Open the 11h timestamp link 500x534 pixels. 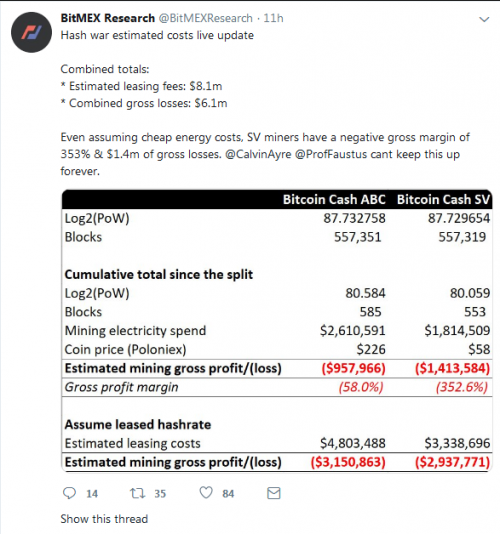tap(273, 18)
